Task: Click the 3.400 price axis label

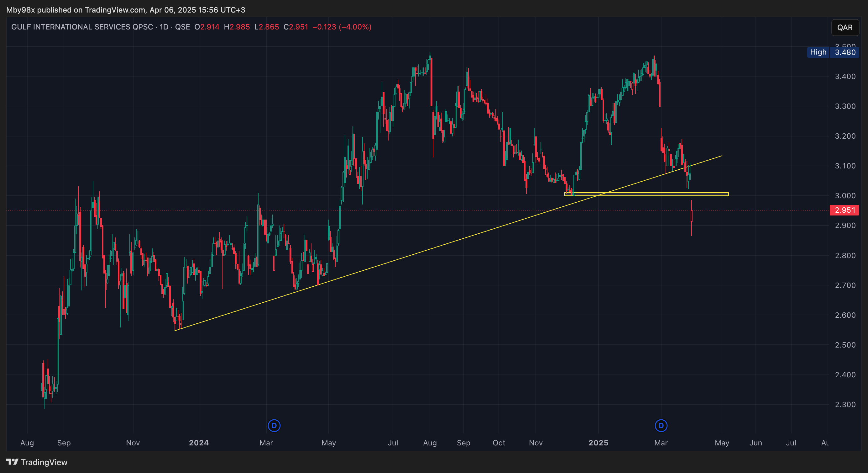Action: [845, 77]
